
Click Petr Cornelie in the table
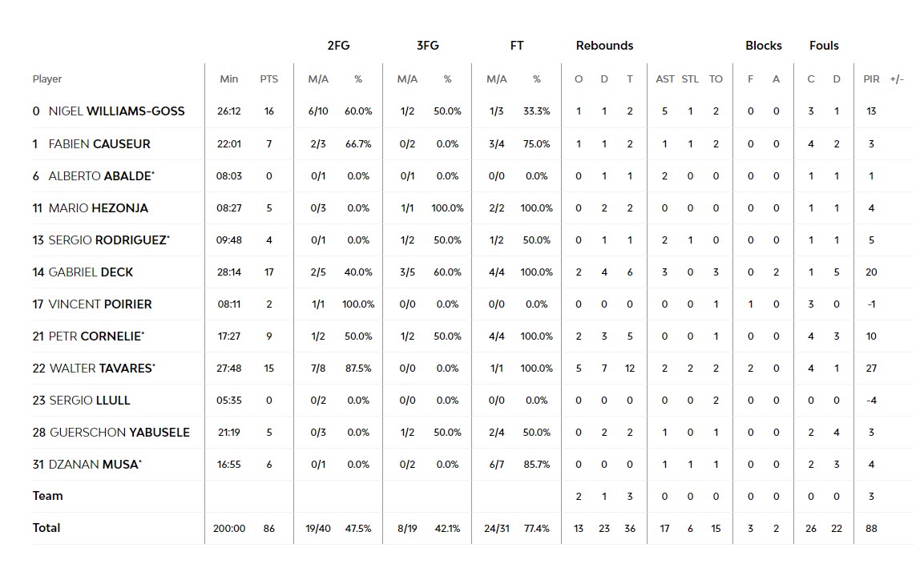[x=96, y=336]
